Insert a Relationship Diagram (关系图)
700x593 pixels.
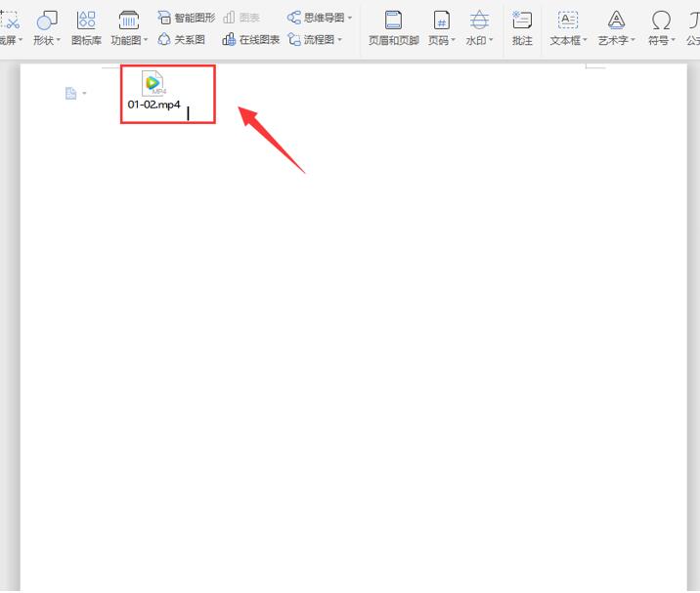coord(181,40)
